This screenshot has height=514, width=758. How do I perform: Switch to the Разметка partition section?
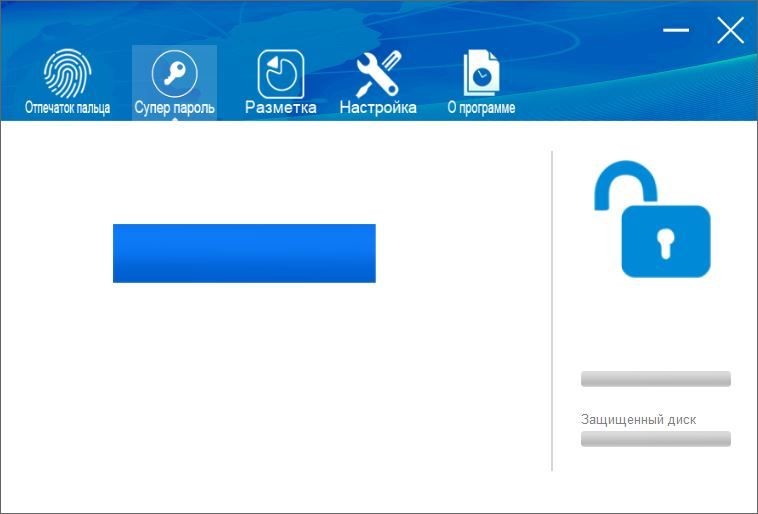280,82
